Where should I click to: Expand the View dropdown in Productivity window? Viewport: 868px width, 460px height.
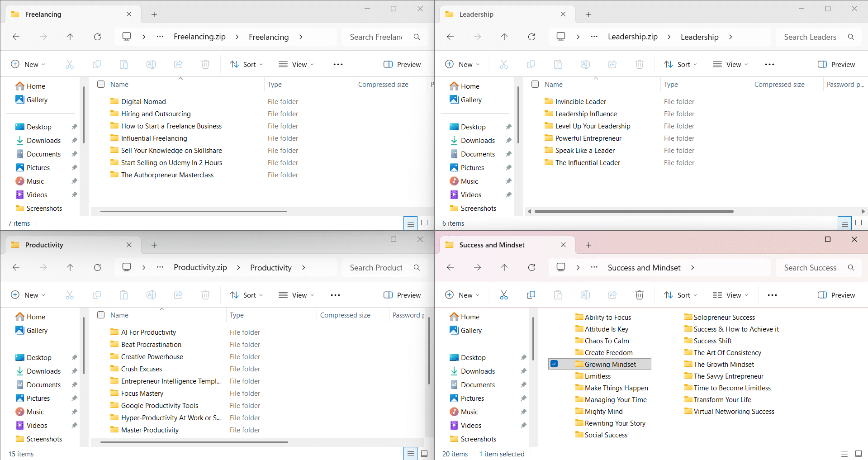[296, 295]
